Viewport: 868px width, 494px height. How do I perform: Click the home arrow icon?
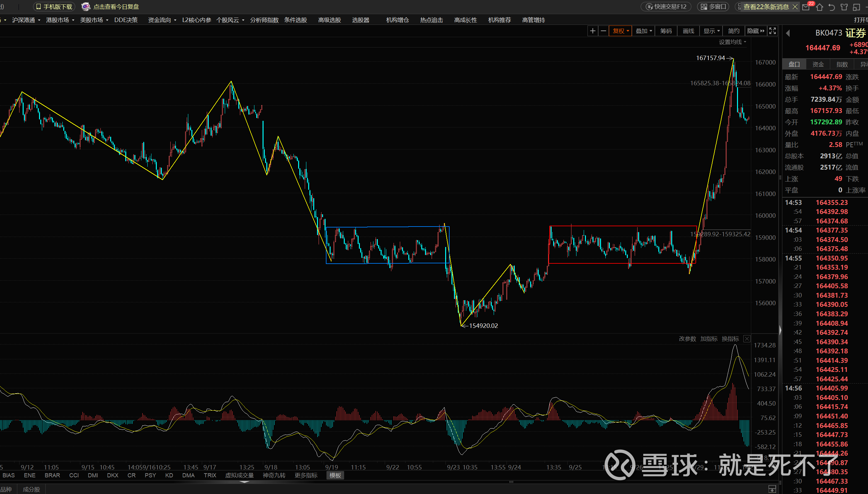click(820, 7)
